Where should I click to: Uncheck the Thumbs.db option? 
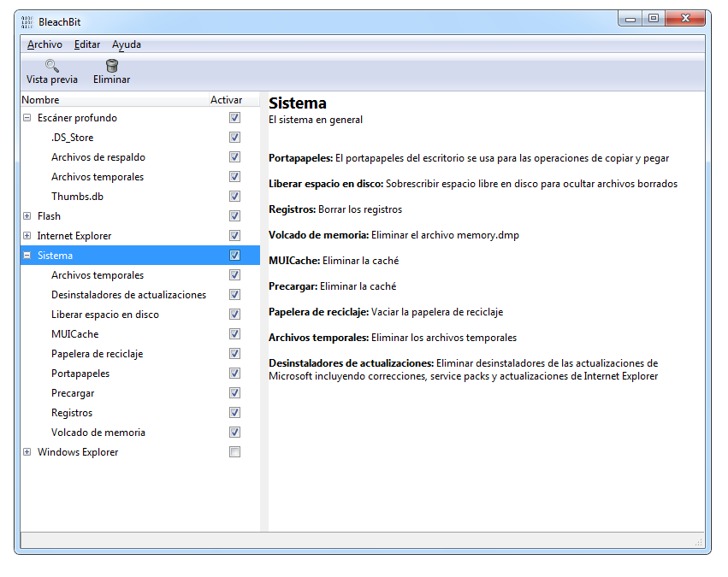234,196
